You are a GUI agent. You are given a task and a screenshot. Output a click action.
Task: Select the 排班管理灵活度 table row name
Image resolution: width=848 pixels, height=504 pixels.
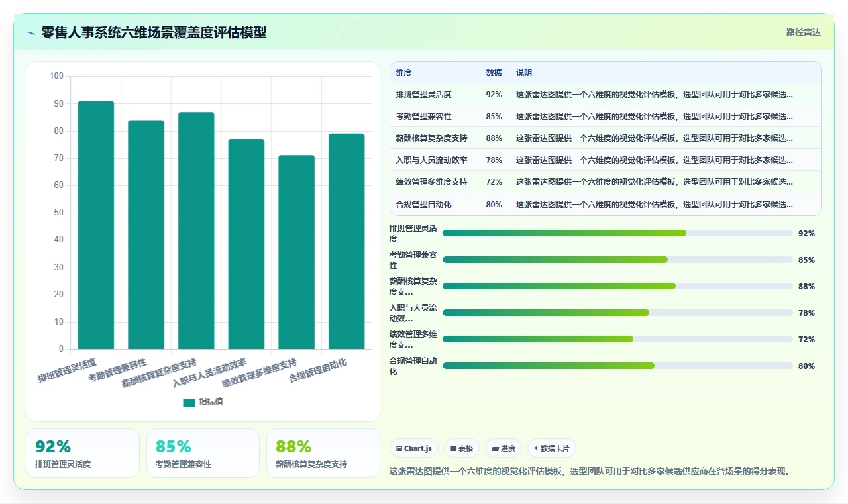click(423, 95)
